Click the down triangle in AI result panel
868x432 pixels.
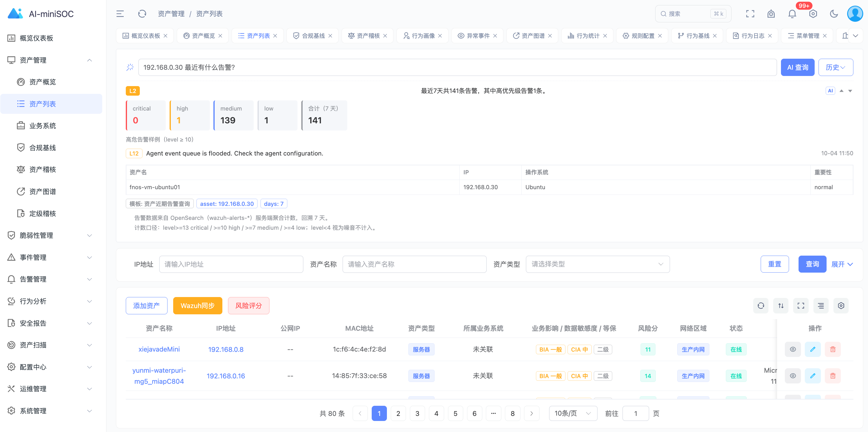[x=850, y=91]
